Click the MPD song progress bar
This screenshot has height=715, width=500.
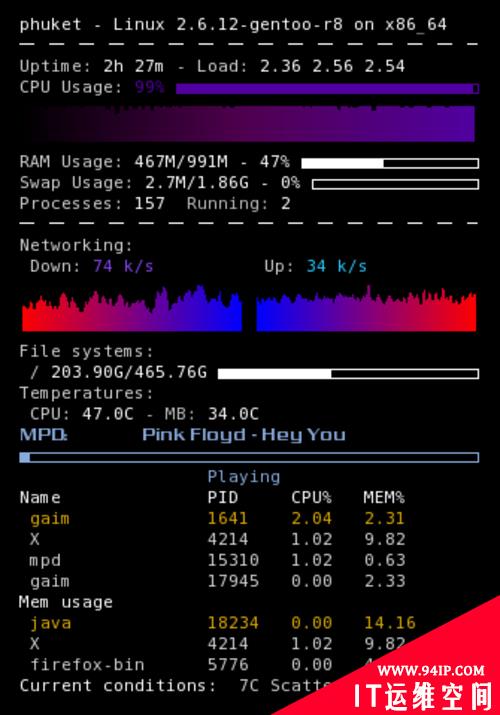click(x=249, y=457)
